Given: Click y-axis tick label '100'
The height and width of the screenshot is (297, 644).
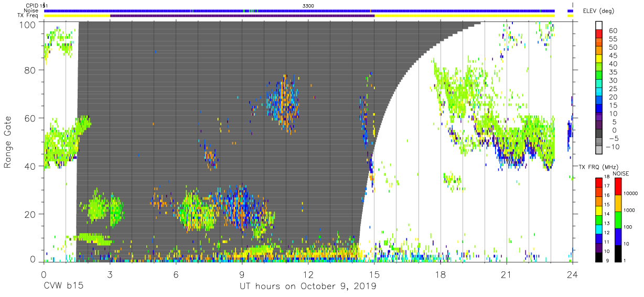Looking at the screenshot, I should pyautogui.click(x=28, y=25).
